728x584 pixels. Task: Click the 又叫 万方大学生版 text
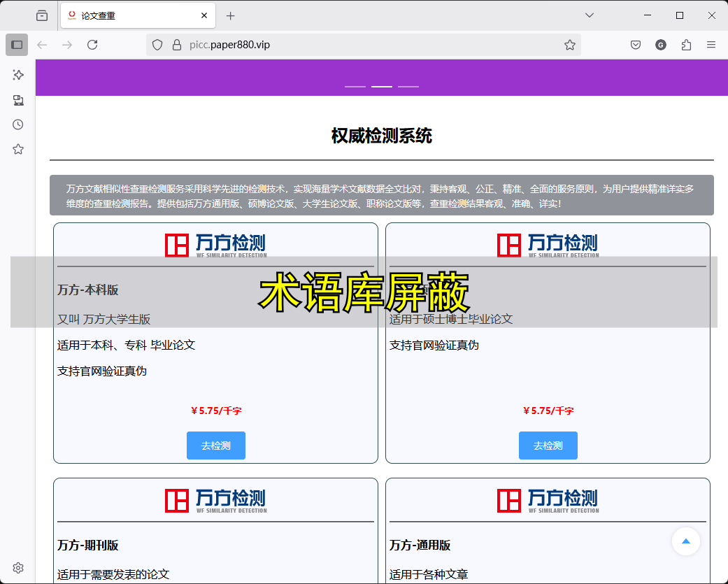pyautogui.click(x=104, y=320)
